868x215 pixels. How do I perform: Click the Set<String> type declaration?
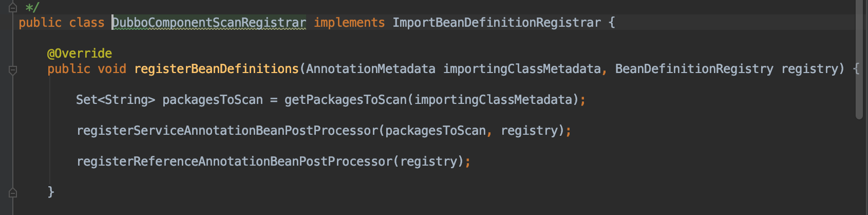(115, 100)
